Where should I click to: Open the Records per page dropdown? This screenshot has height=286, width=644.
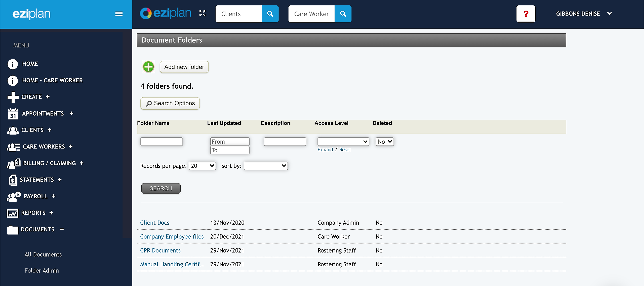[x=202, y=166]
